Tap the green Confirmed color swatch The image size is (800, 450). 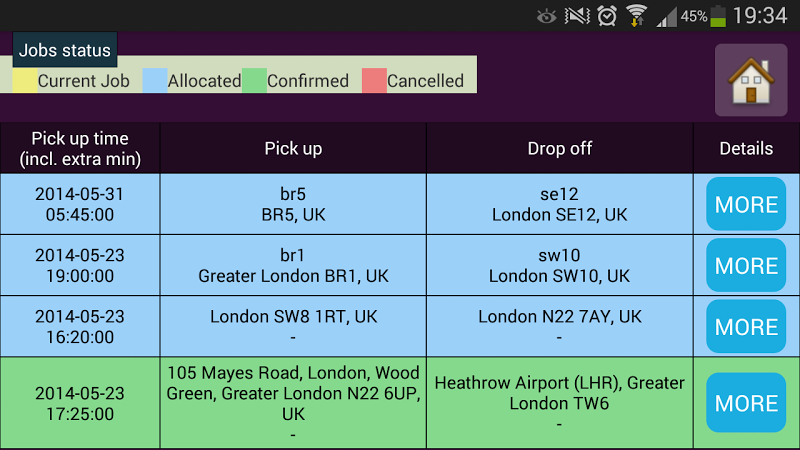254,81
